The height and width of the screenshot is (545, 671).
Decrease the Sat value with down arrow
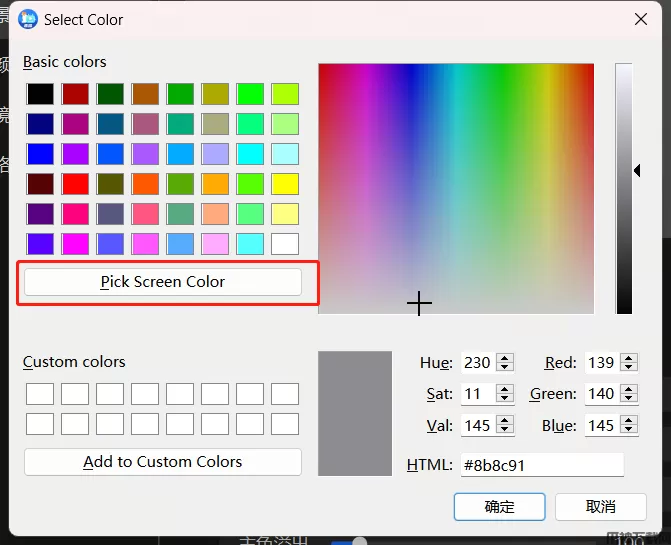click(505, 399)
